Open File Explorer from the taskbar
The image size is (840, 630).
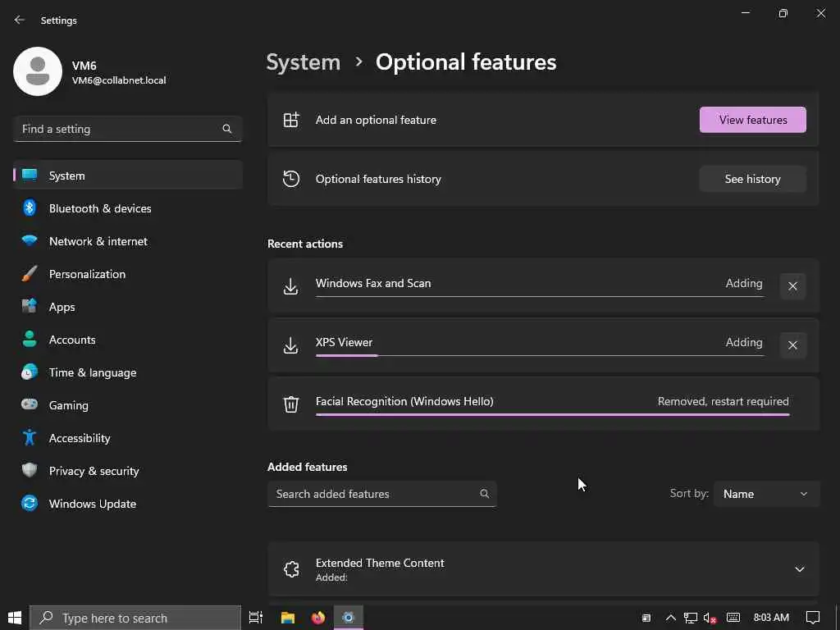pyautogui.click(x=288, y=618)
